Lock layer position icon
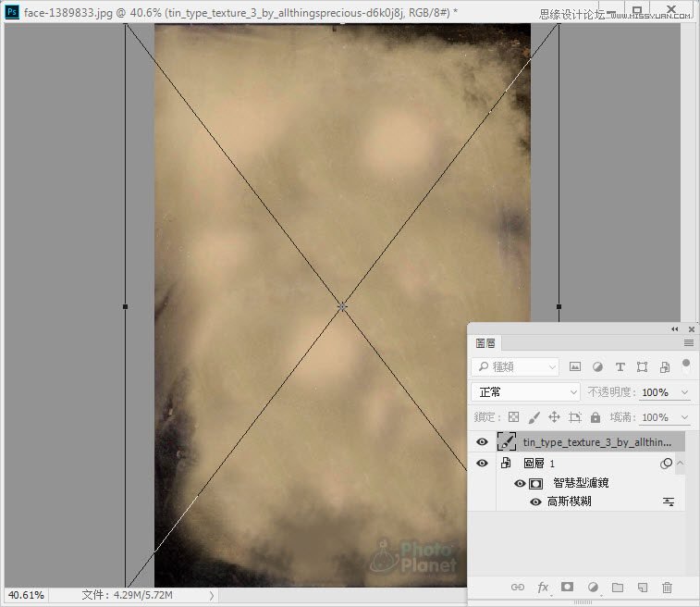Screen dimensions: 700x607 [x=554, y=417]
